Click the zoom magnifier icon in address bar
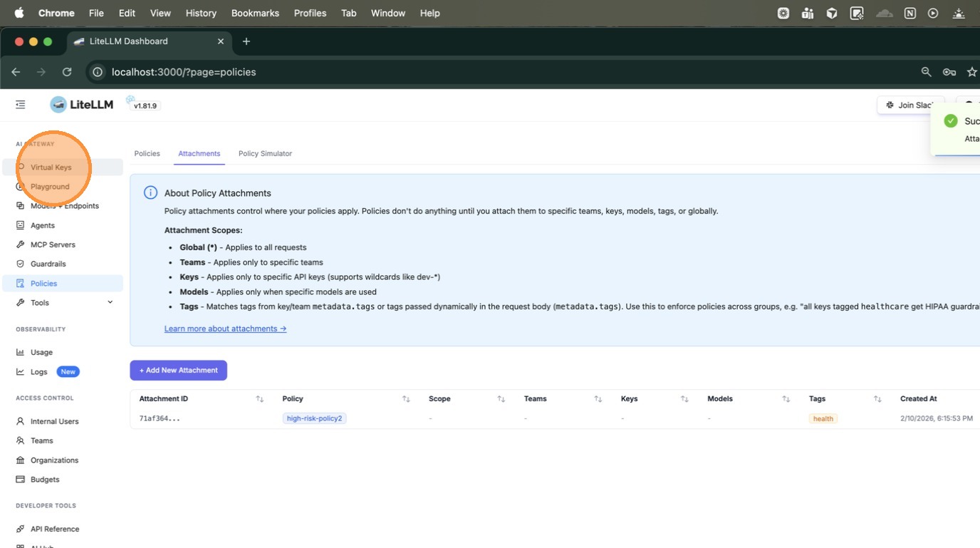 click(926, 72)
